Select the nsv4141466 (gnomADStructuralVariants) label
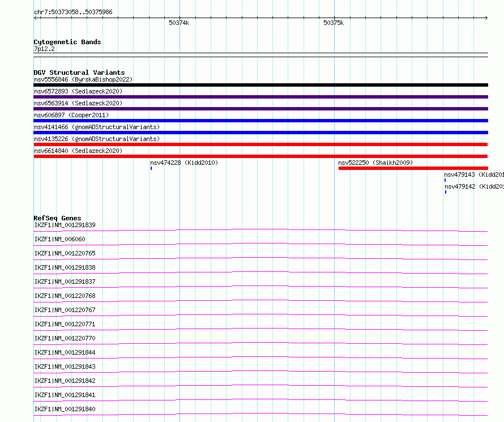Image resolution: width=504 pixels, height=422 pixels. [97, 127]
